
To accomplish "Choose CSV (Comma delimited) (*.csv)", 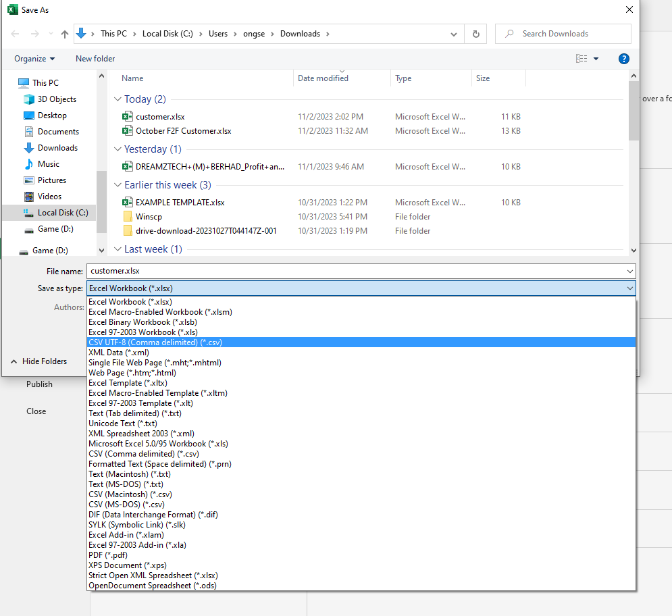I will 361,454.
